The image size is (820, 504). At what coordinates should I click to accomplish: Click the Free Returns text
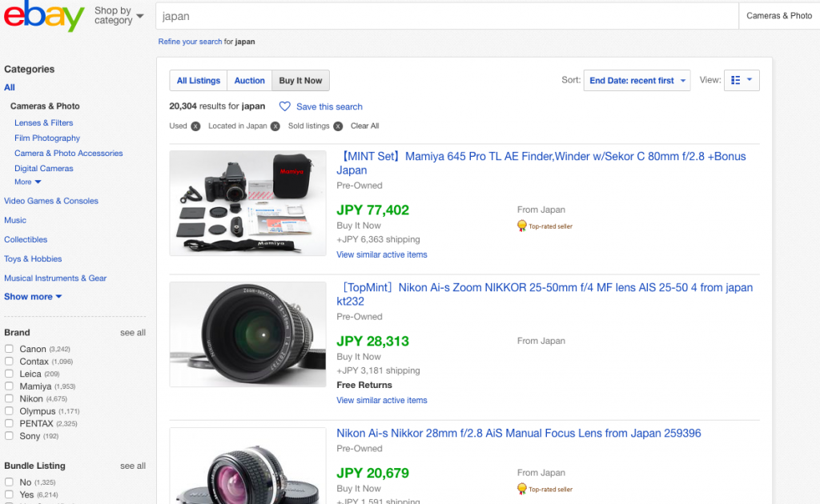coord(364,385)
